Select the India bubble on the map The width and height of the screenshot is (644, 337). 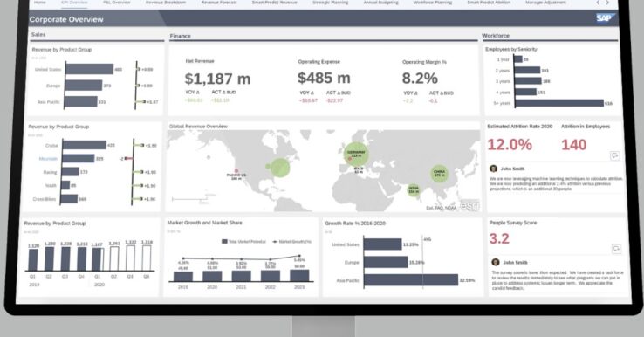pos(413,189)
